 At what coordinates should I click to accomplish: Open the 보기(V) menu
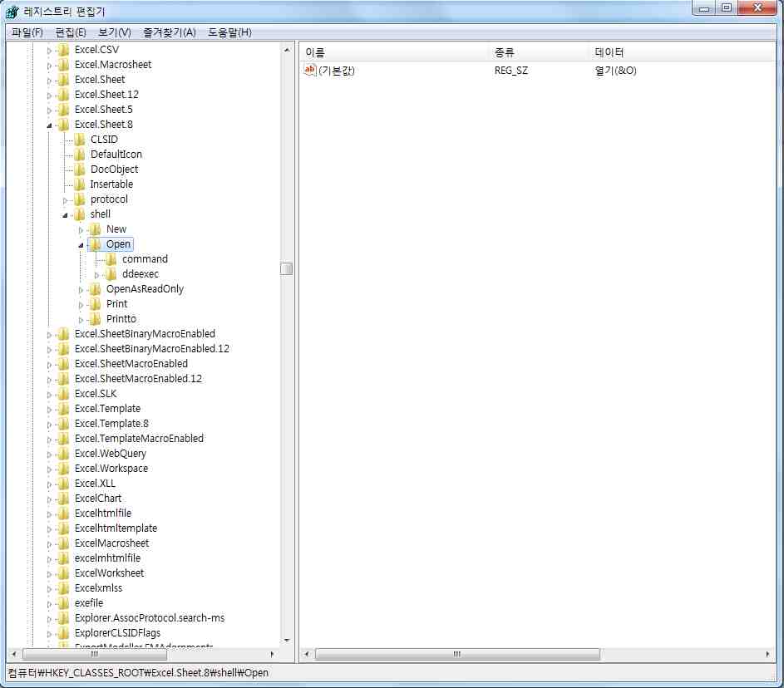(115, 32)
